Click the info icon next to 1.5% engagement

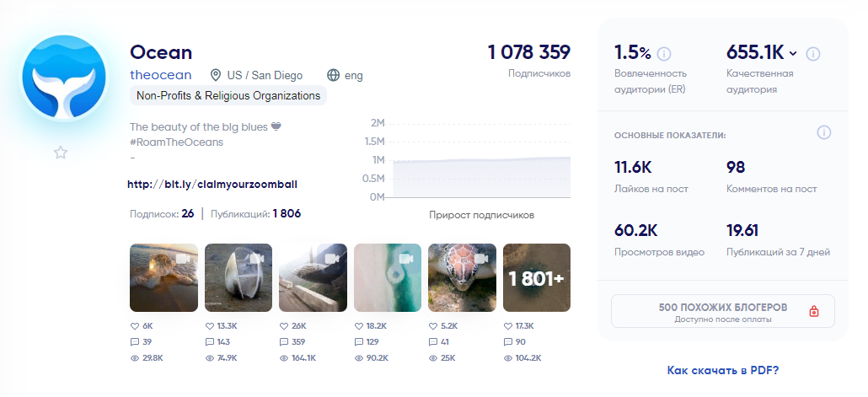pyautogui.click(x=664, y=54)
